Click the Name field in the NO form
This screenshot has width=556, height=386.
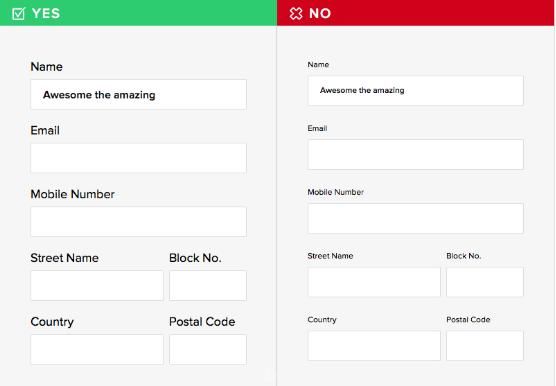[416, 90]
